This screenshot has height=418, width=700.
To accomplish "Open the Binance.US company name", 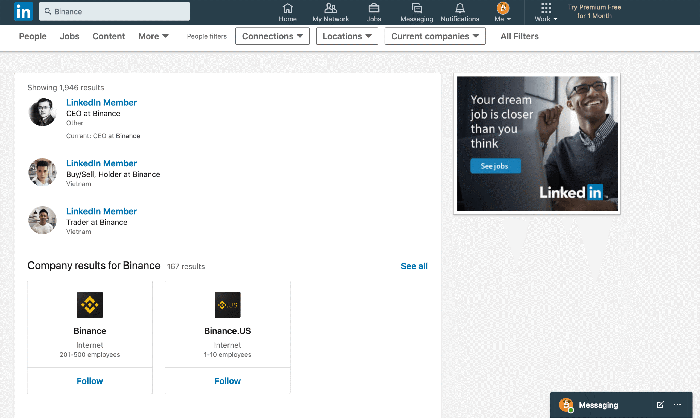I will coord(228,331).
